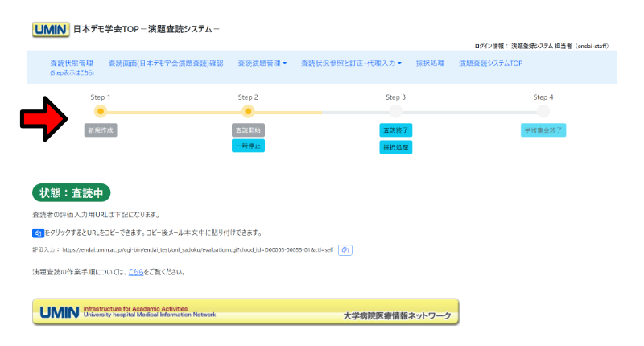Click copy URL icon beside evaluation URL

point(345,250)
